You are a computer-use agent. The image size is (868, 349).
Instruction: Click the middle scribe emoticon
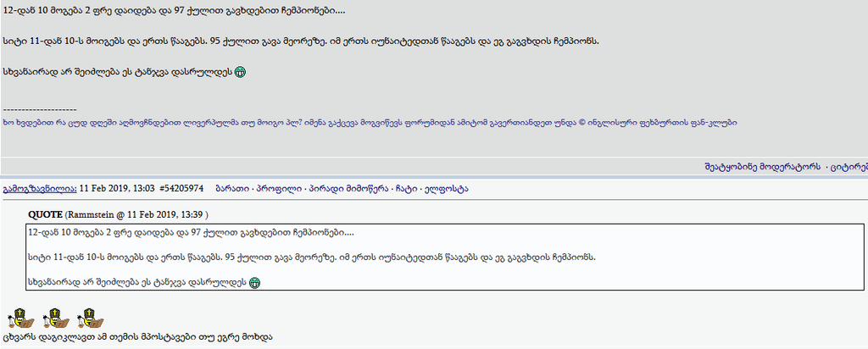(56, 318)
